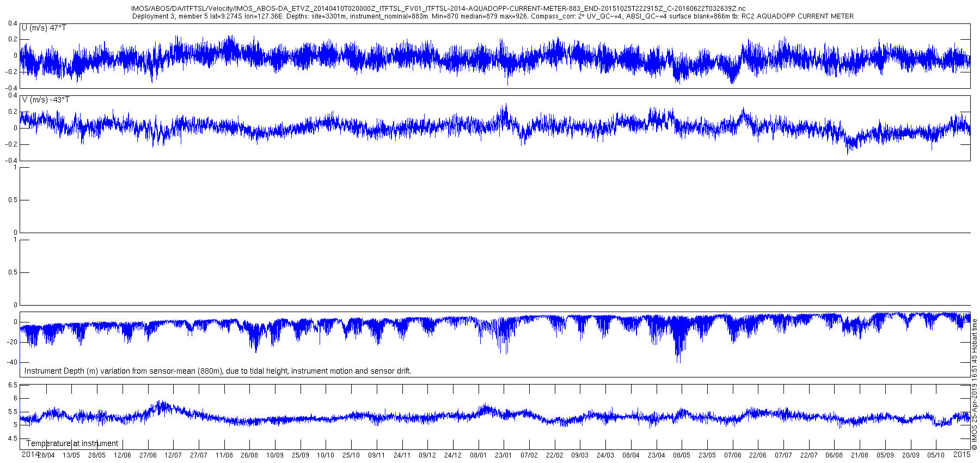Select the 'V (m/s) -43°T' panel label
980x463 pixels.
[46, 100]
